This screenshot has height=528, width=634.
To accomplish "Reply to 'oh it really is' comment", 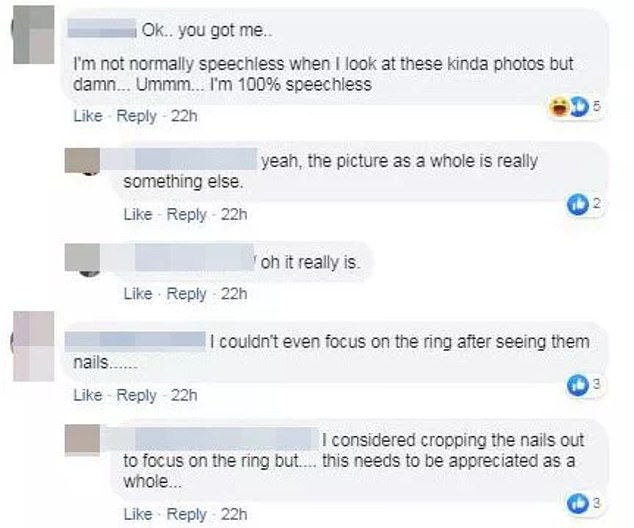I will pos(186,294).
